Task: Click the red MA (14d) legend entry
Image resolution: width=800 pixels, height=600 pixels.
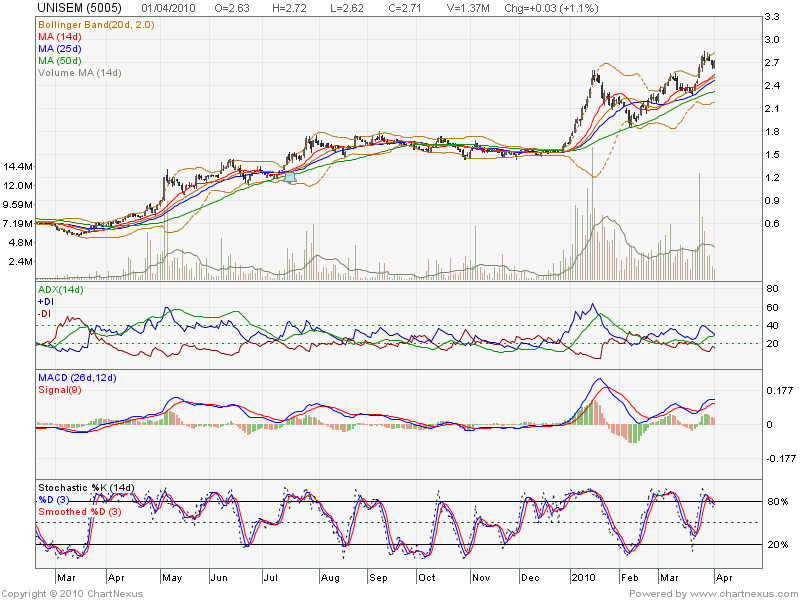Action: [60, 37]
